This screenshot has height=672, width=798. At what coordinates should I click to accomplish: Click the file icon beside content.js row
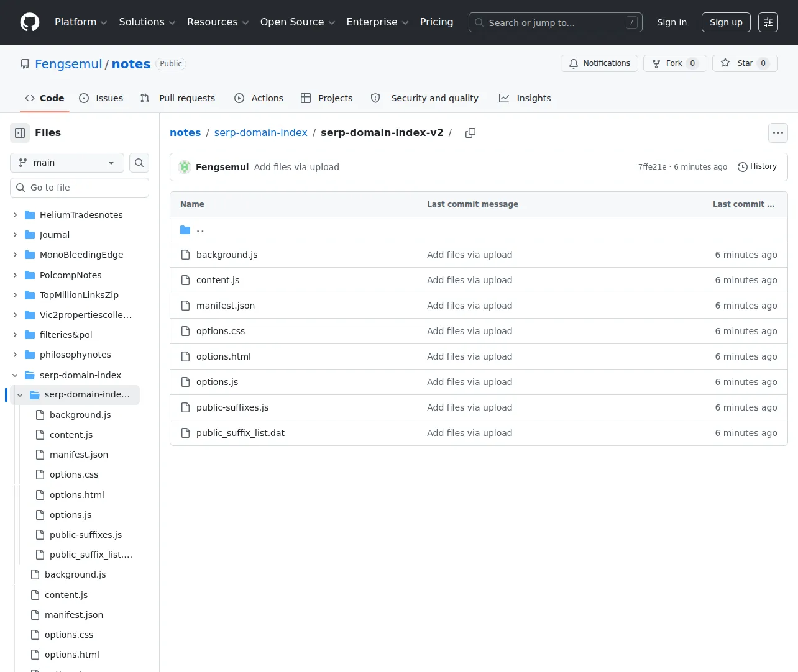click(x=185, y=280)
